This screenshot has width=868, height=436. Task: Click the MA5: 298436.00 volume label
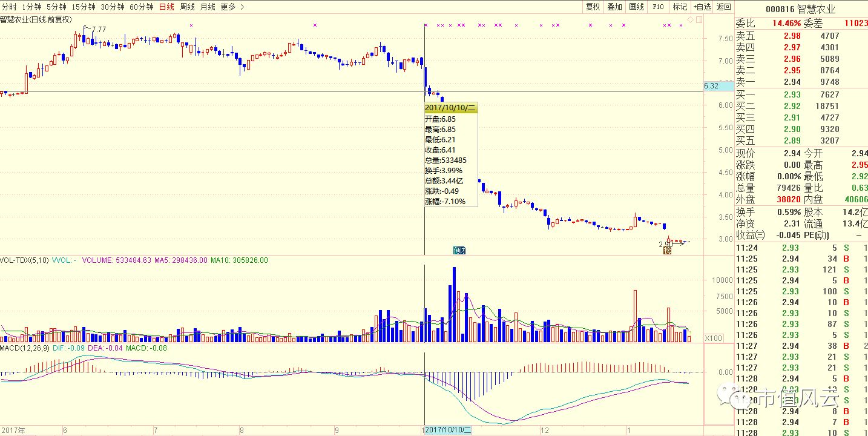[180, 260]
